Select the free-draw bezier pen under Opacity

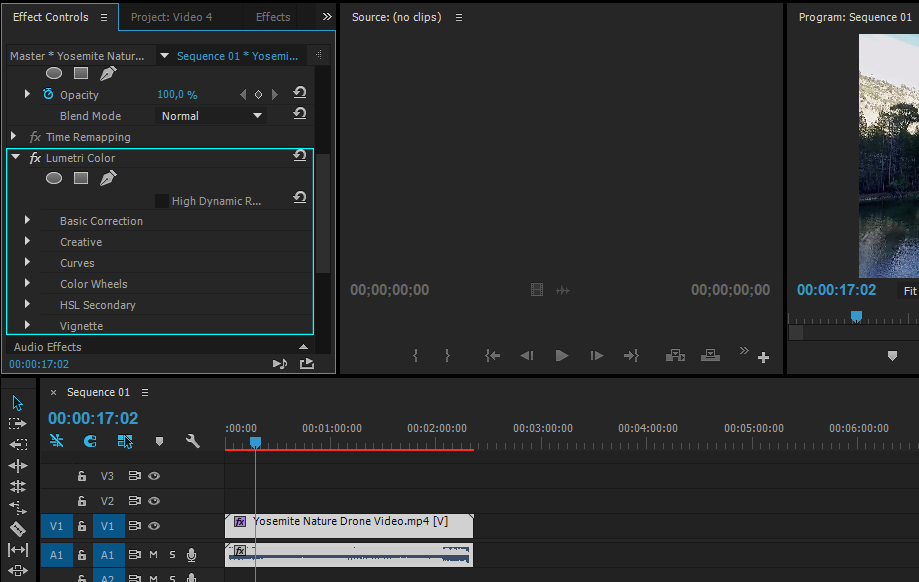[108, 72]
